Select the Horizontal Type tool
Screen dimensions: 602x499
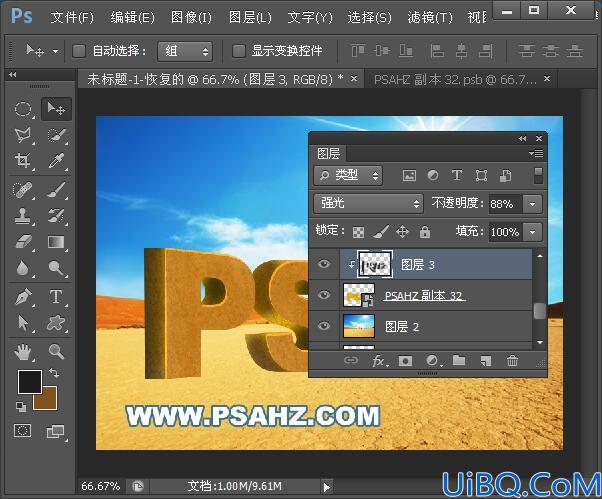56,297
